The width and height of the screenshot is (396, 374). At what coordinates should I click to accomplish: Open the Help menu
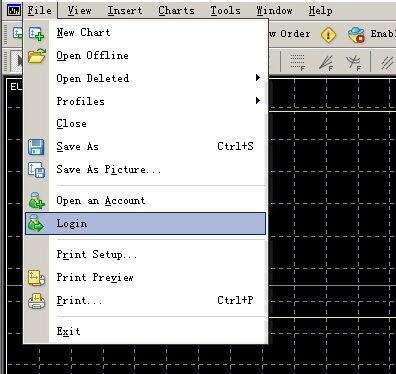[320, 11]
